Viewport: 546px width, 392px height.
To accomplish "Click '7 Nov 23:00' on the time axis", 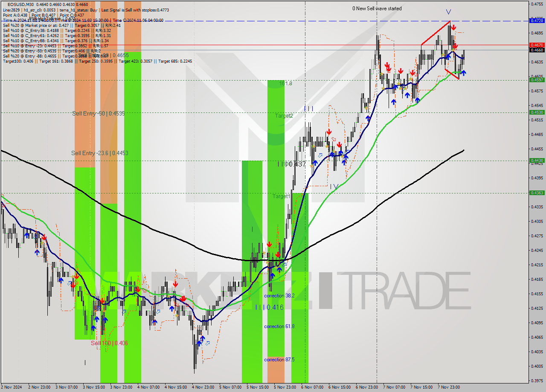I will tap(449, 387).
